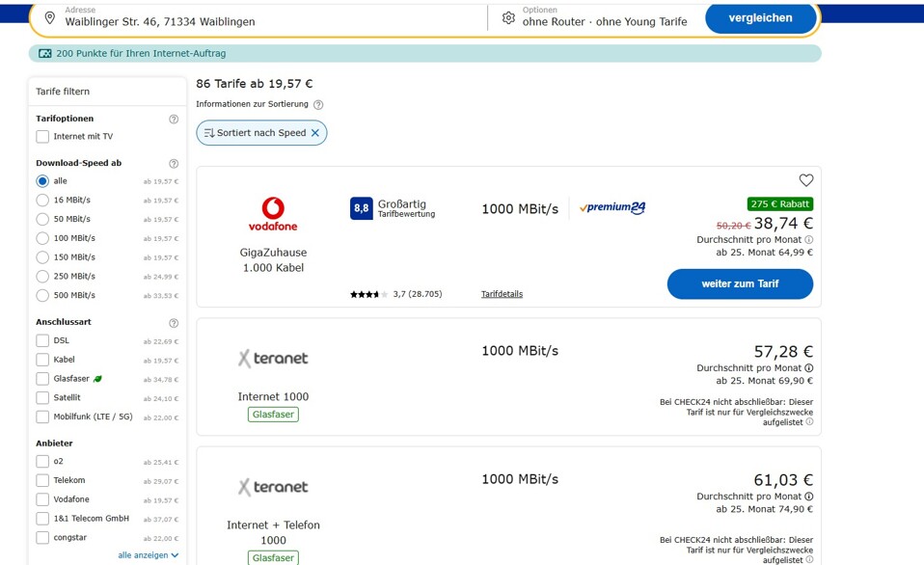This screenshot has width=924, height=565.
Task: Check the Glasfaser connection type
Action: 42,379
